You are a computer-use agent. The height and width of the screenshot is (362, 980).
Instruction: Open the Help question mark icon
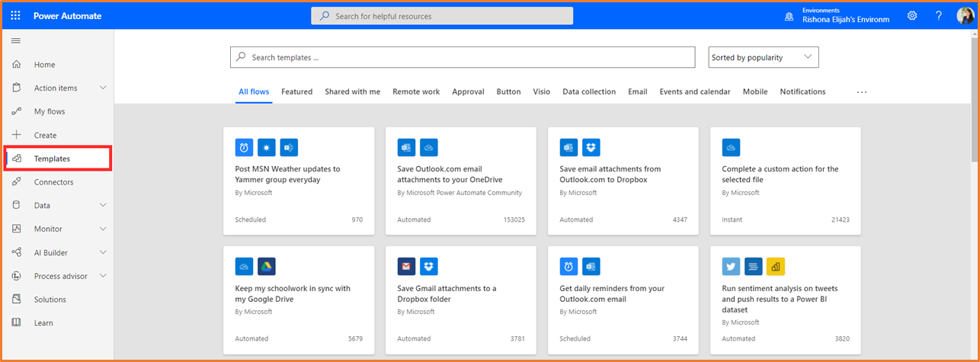(x=939, y=15)
